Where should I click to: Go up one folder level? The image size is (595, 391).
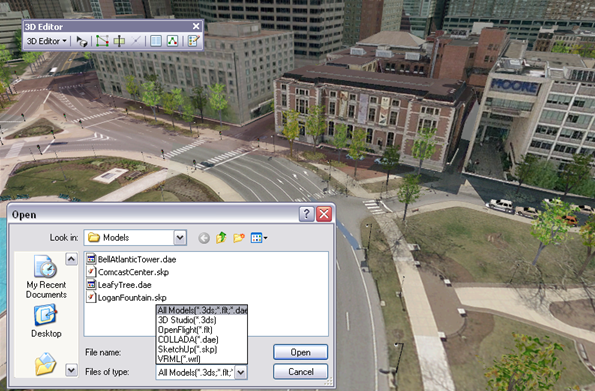tap(221, 238)
